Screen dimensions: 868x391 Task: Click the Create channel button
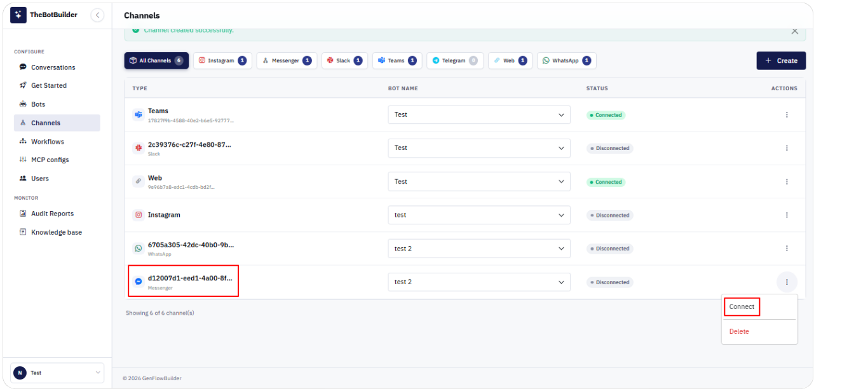781,61
